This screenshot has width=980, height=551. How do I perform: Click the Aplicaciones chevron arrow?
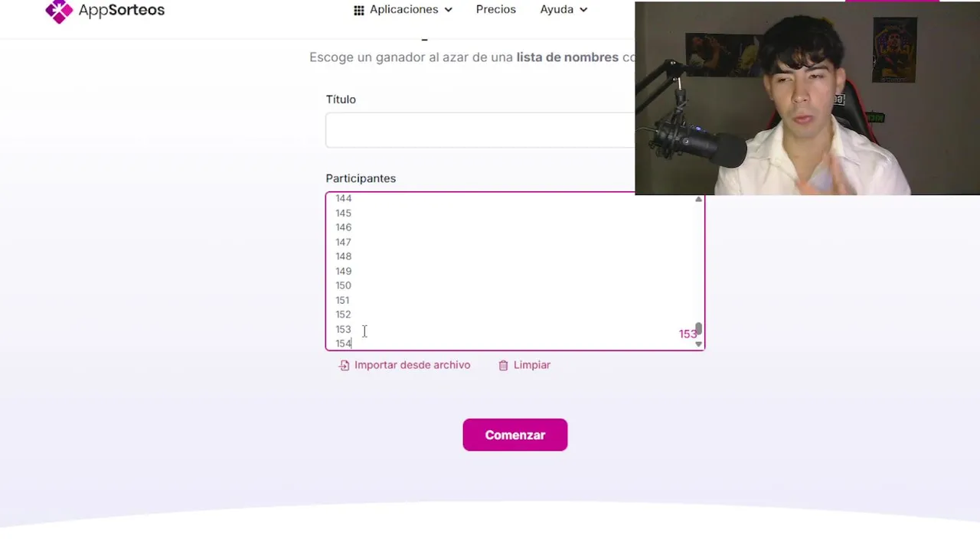click(448, 10)
